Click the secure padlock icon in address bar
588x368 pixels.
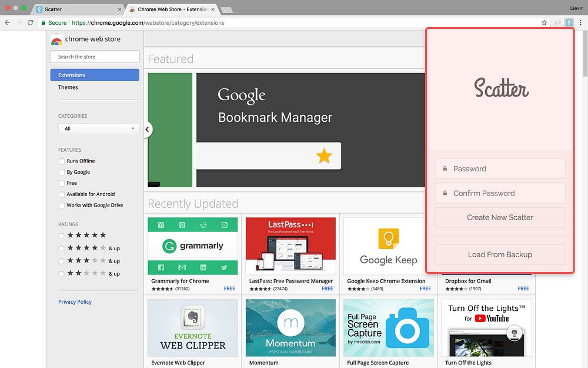click(44, 22)
